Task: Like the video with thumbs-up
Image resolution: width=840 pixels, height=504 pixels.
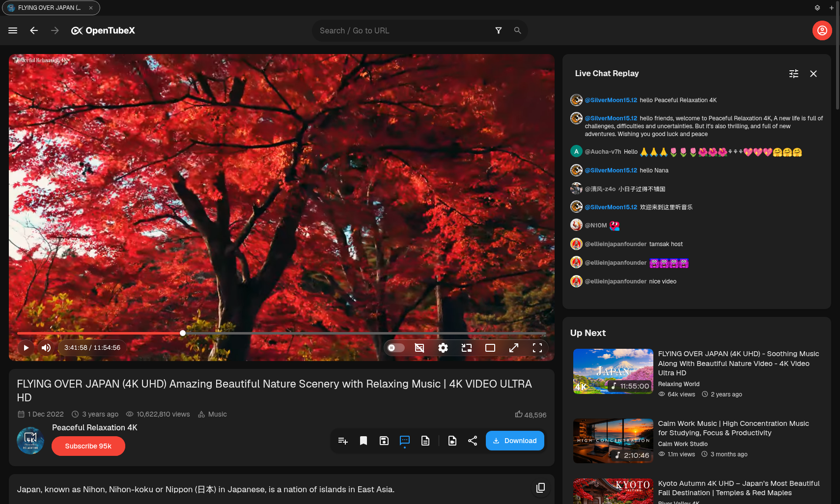Action: [519, 415]
